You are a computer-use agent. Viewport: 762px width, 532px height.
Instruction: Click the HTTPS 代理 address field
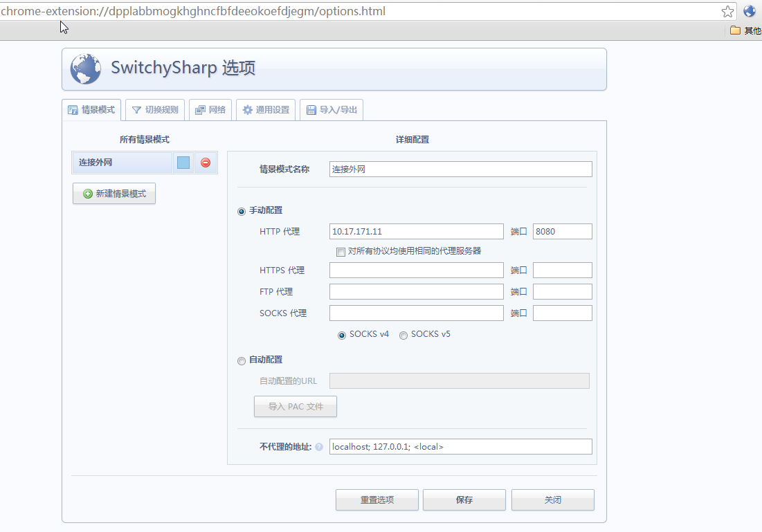coord(417,270)
